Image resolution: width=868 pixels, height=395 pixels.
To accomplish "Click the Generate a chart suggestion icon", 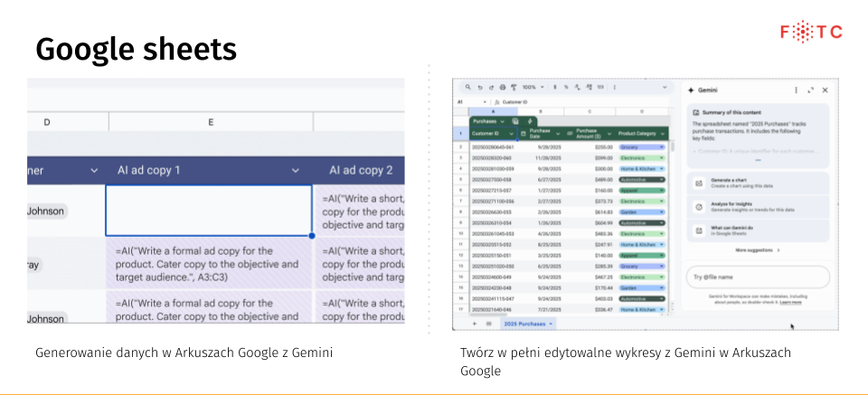I will click(699, 183).
